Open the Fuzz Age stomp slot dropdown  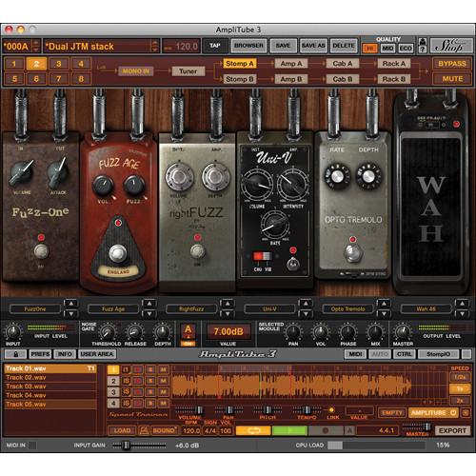(x=113, y=308)
